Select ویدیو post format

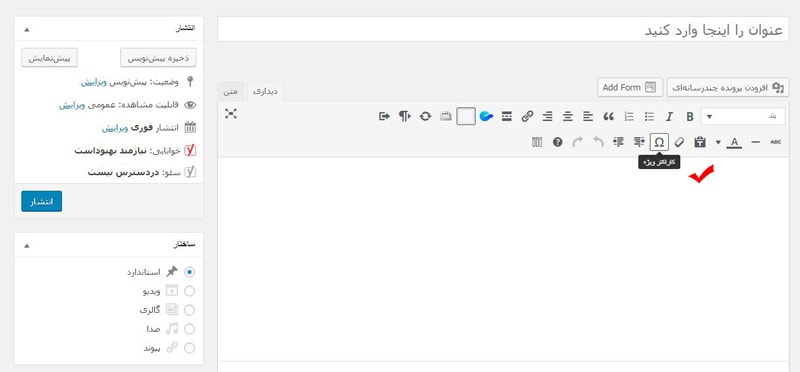click(x=189, y=291)
